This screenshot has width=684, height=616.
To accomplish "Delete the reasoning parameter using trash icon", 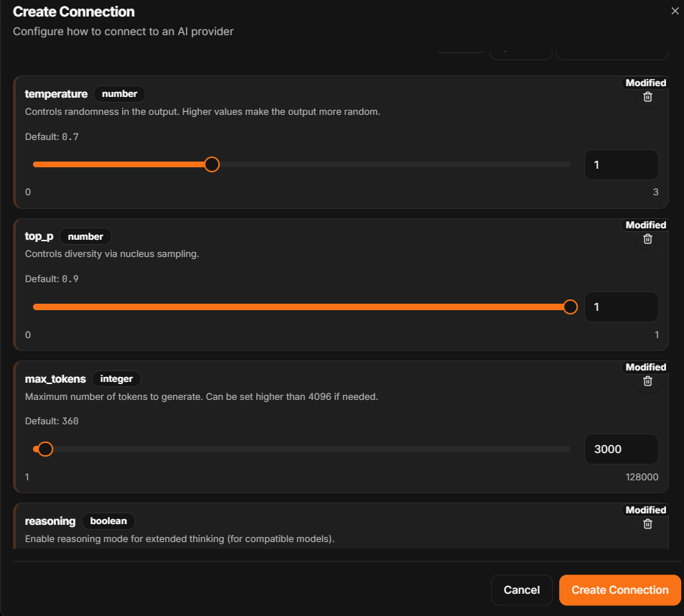I will click(x=648, y=524).
